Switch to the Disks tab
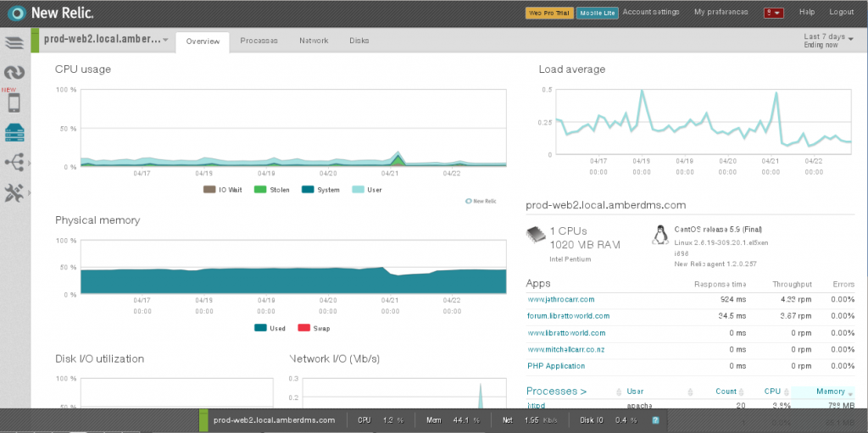 coord(359,41)
